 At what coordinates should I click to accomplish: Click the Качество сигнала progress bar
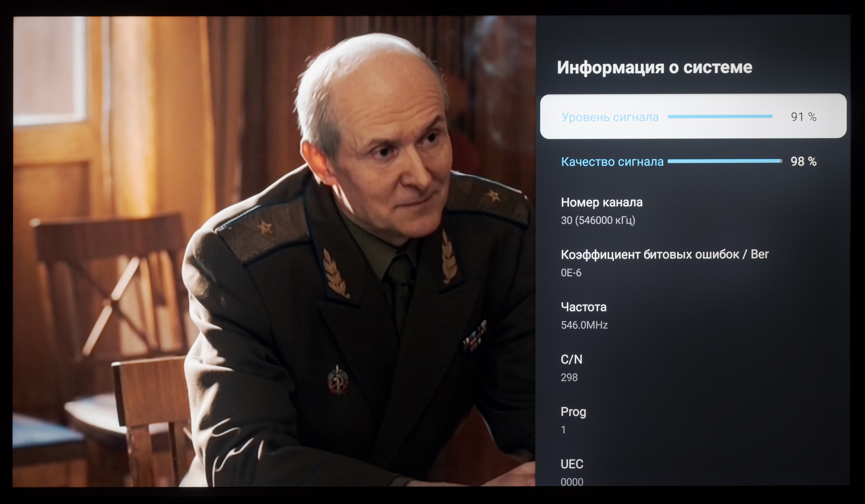[725, 161]
